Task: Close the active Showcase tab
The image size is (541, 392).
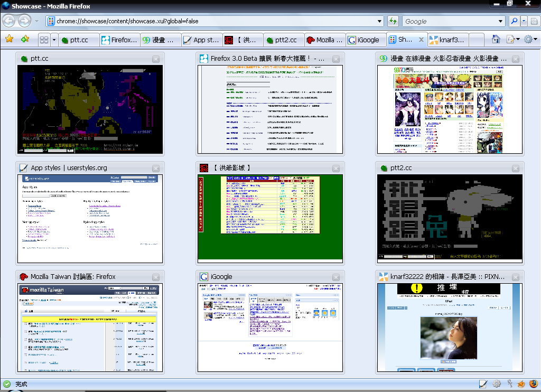Action: [x=421, y=40]
